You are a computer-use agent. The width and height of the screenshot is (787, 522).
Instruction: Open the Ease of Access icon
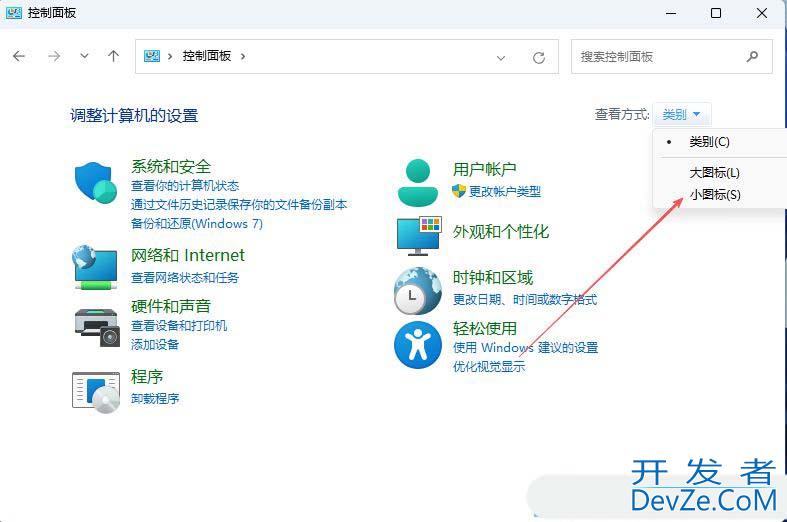[x=418, y=345]
